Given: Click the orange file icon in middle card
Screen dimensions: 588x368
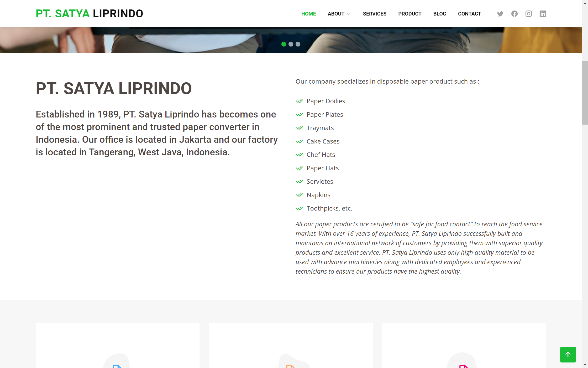Looking at the screenshot, I should pos(290,366).
